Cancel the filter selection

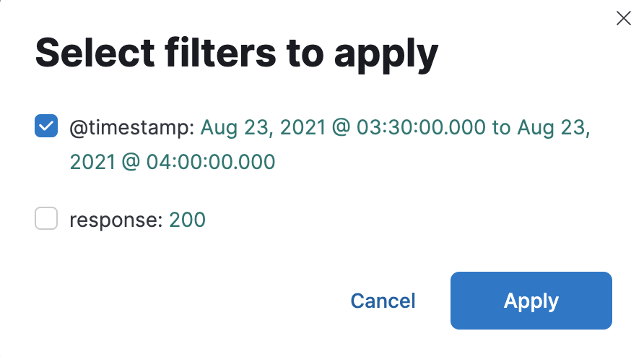pyautogui.click(x=383, y=301)
